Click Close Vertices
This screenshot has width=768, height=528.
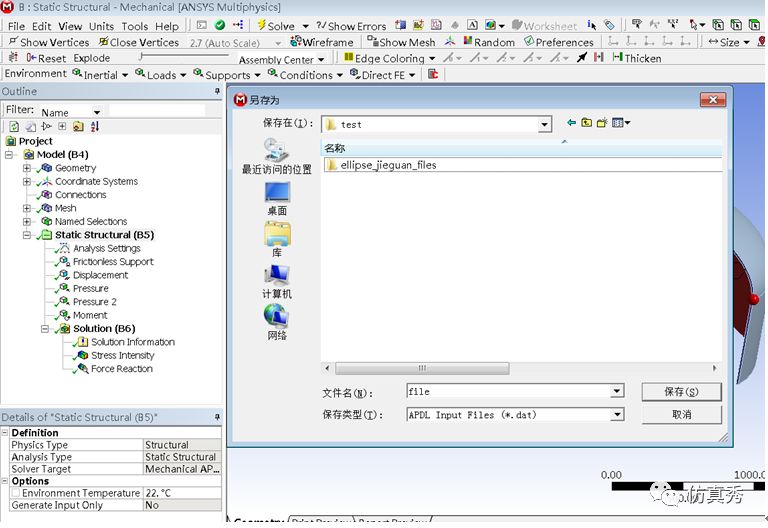tap(139, 42)
